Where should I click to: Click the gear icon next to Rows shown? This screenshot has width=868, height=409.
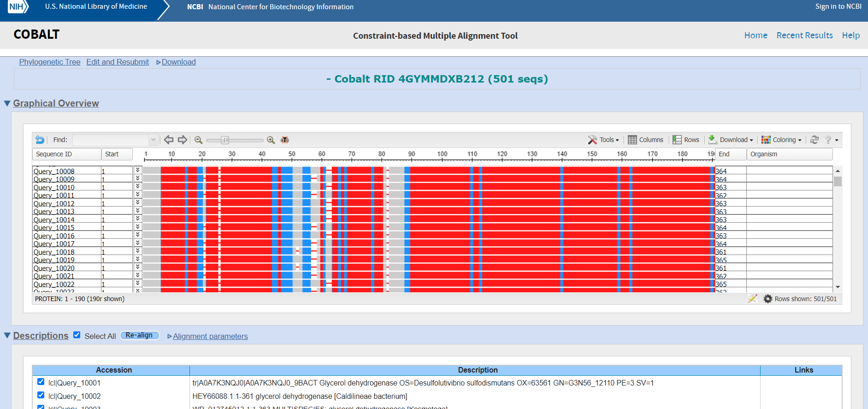(x=768, y=299)
